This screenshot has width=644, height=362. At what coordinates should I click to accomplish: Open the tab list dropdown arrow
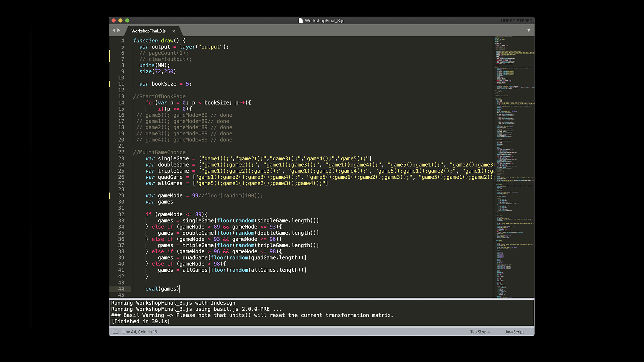click(529, 30)
